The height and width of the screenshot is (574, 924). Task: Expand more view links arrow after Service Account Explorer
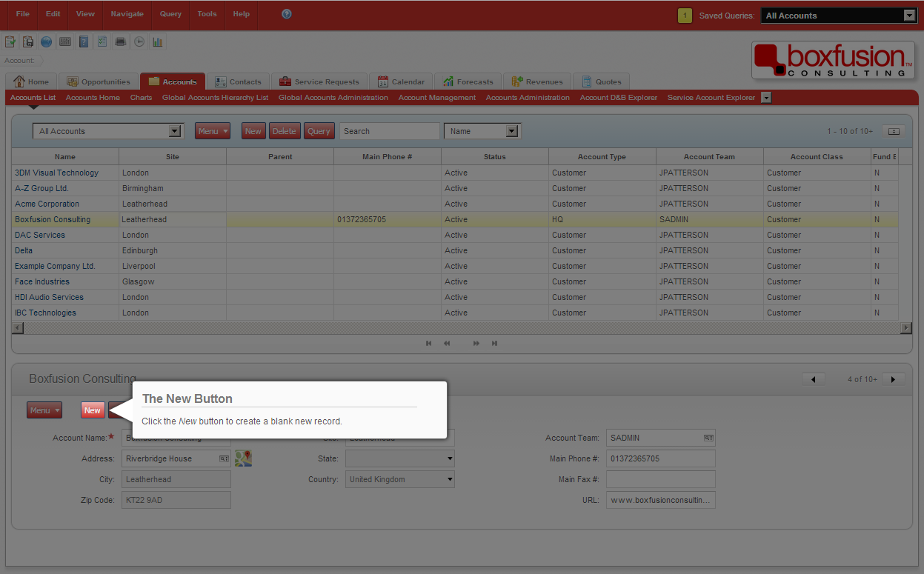(766, 97)
